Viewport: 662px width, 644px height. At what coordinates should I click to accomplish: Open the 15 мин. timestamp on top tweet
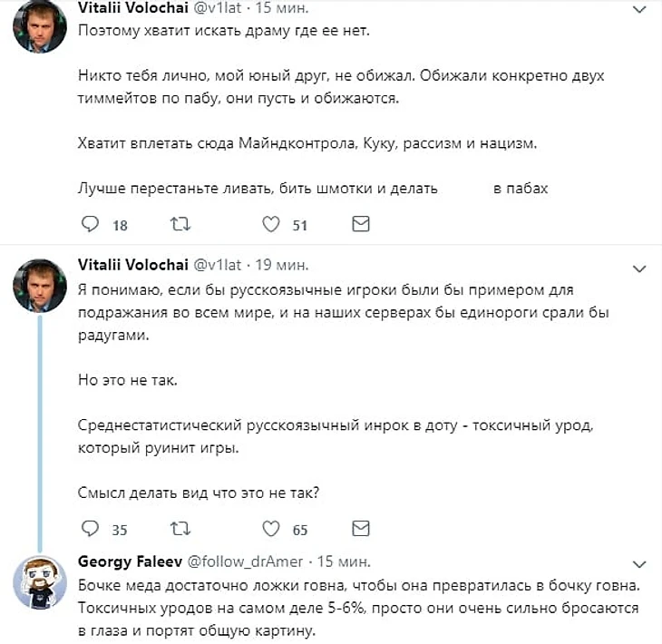coord(280,8)
